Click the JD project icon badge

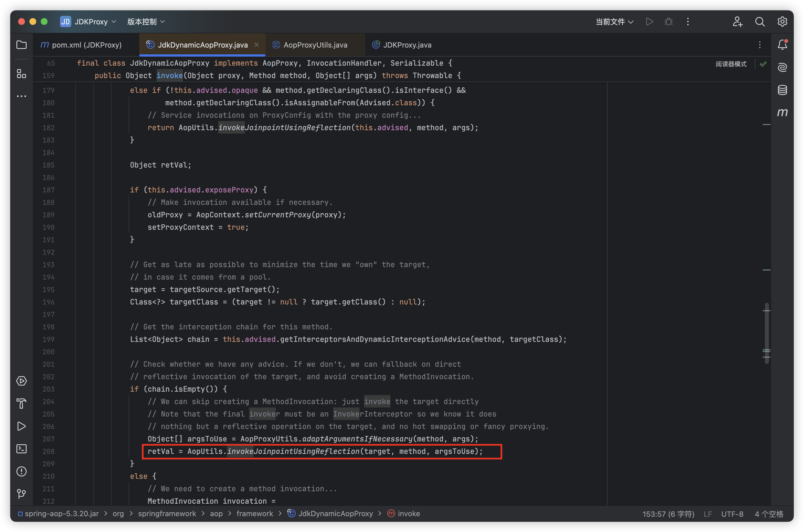pyautogui.click(x=65, y=22)
